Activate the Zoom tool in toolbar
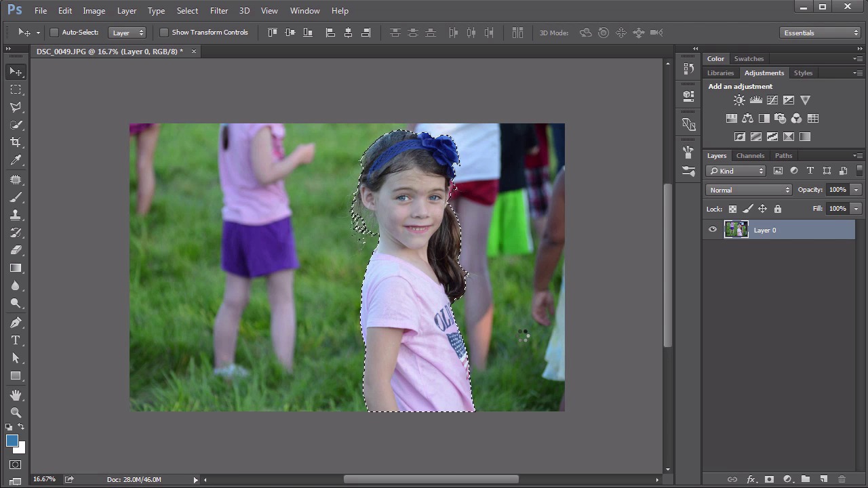The image size is (868, 488). 16,412
